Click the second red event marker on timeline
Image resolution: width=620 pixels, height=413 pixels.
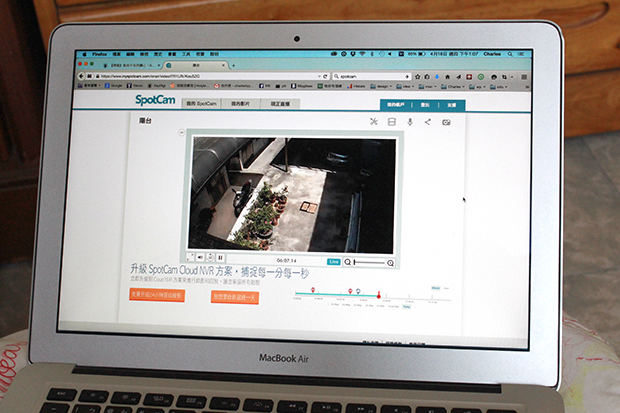coord(350,291)
